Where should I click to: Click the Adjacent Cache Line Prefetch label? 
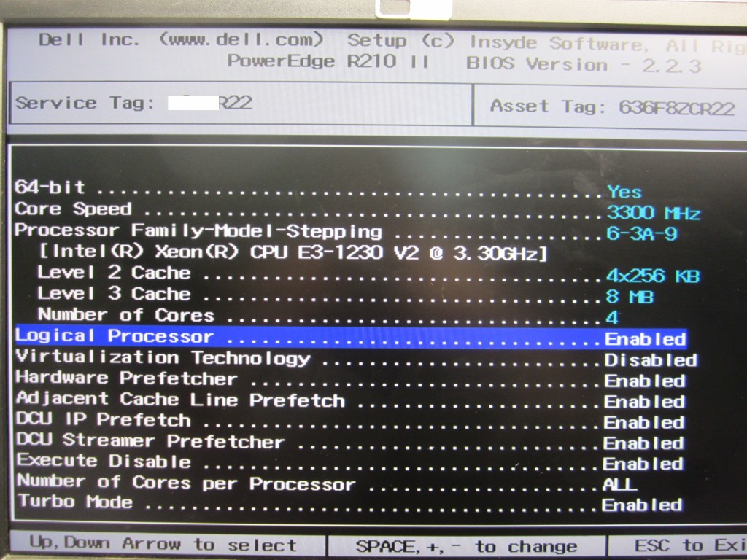180,399
